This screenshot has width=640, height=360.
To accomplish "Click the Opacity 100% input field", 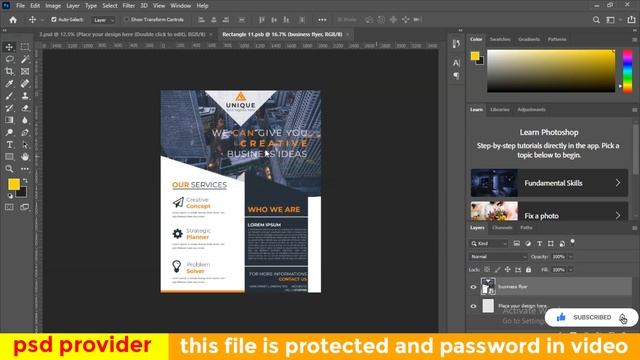I will coord(559,257).
